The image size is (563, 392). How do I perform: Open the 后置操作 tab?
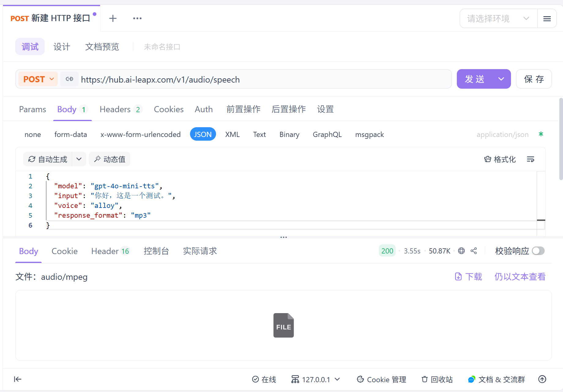pyautogui.click(x=289, y=109)
